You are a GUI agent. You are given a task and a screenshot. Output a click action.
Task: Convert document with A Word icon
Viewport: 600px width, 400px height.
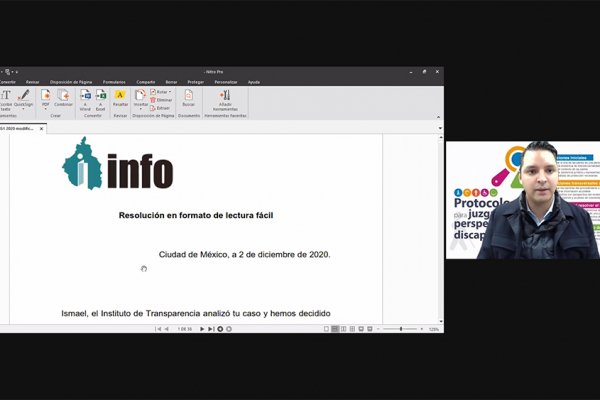click(85, 100)
